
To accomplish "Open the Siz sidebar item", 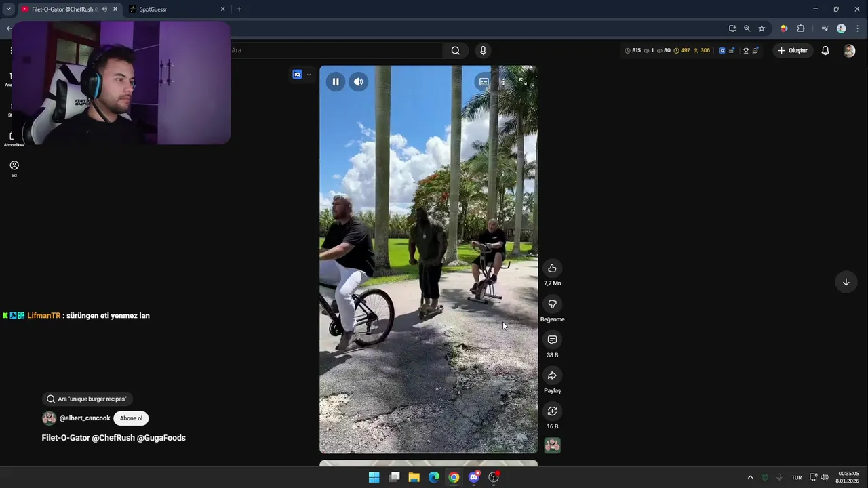I will point(14,168).
